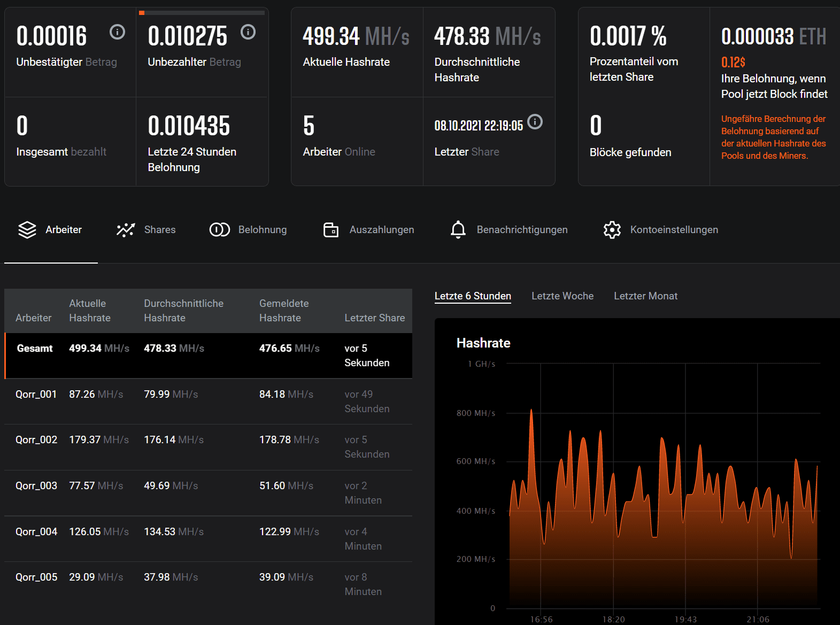The image size is (840, 625).
Task: Click the Benachrichtigungen bell icon
Action: (458, 230)
